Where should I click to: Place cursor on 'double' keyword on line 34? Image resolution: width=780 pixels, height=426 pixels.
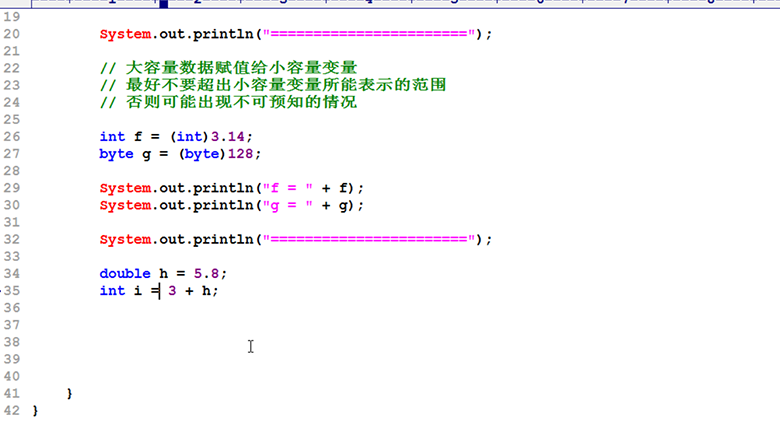[x=124, y=273]
